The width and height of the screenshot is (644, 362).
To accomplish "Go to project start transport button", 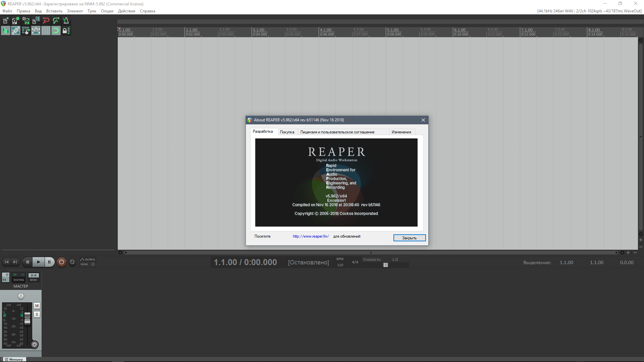I will 6,262.
